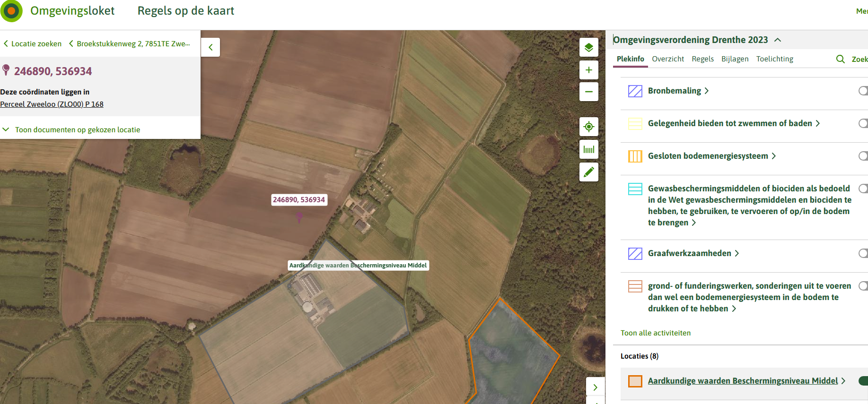Open Graafwerkzaamheden details
Viewport: 868px width, 404px height.
(693, 253)
